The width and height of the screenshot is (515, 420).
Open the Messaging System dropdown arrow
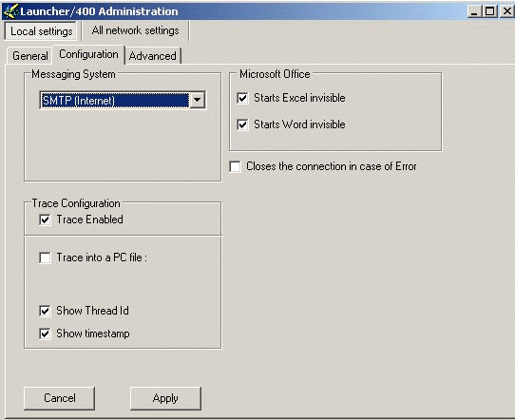(x=197, y=100)
